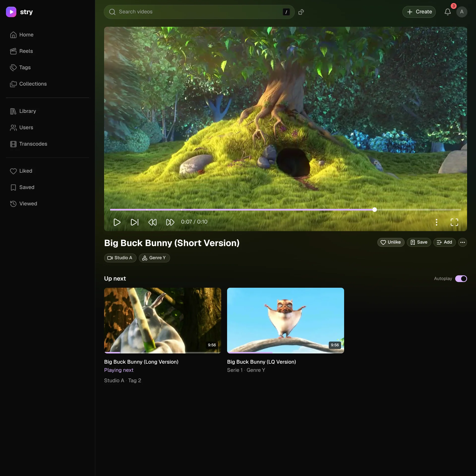Focus the Search videos field
The width and height of the screenshot is (476, 476).
coord(199,12)
